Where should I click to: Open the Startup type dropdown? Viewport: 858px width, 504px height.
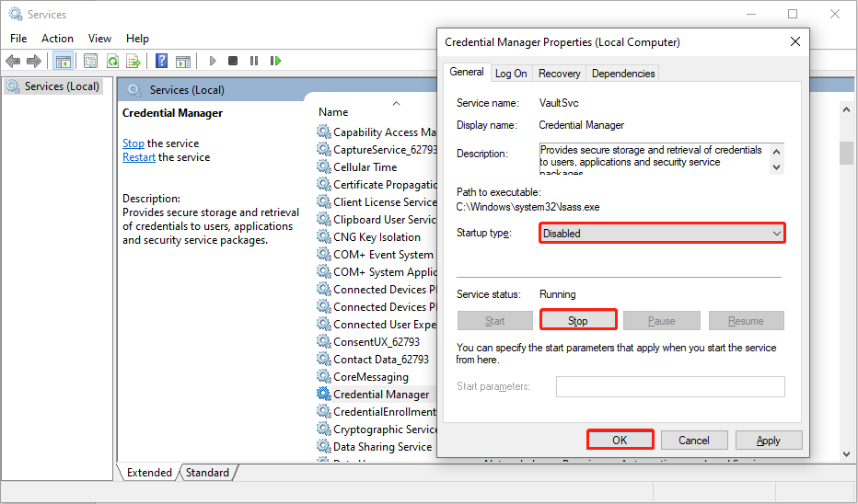click(662, 233)
